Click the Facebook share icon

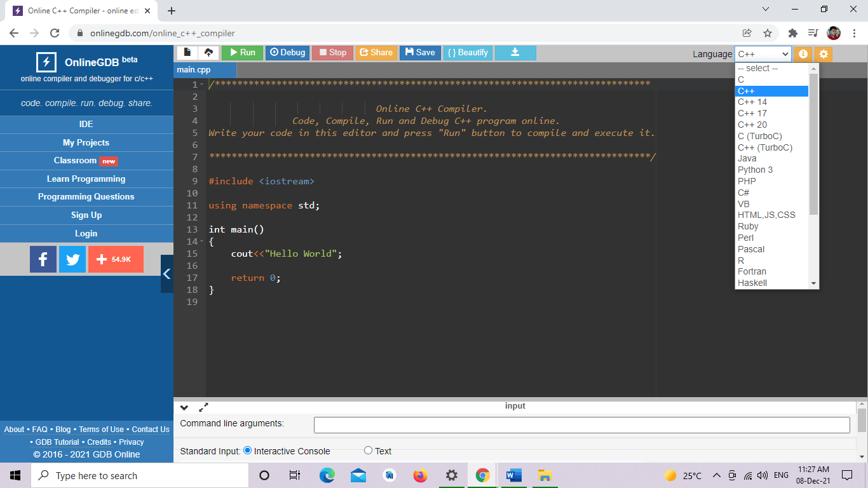(43, 259)
